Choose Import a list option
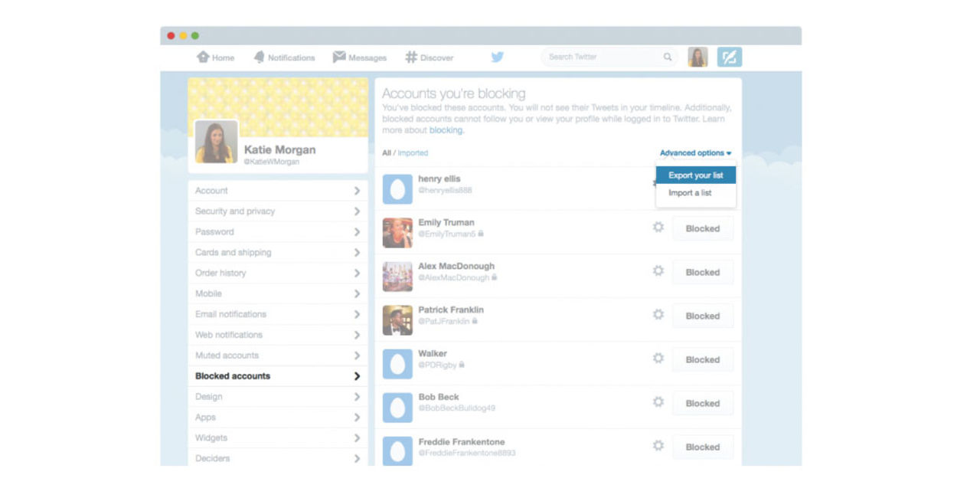 [690, 193]
